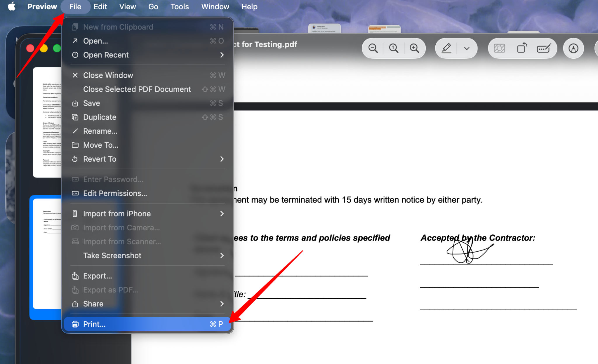The width and height of the screenshot is (598, 364).
Task: Click the Revert To circular arrow icon
Action: [x=75, y=159]
